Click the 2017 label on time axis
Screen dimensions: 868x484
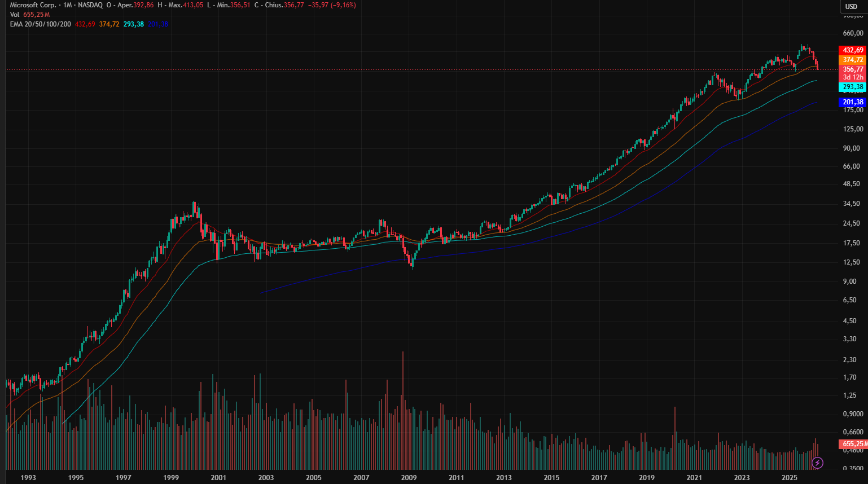(599, 478)
